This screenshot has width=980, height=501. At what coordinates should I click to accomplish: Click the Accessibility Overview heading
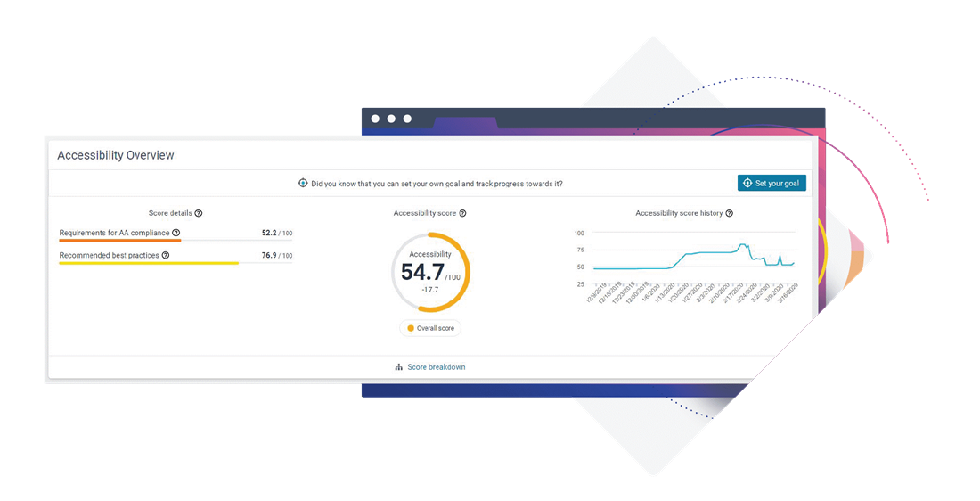(x=116, y=155)
